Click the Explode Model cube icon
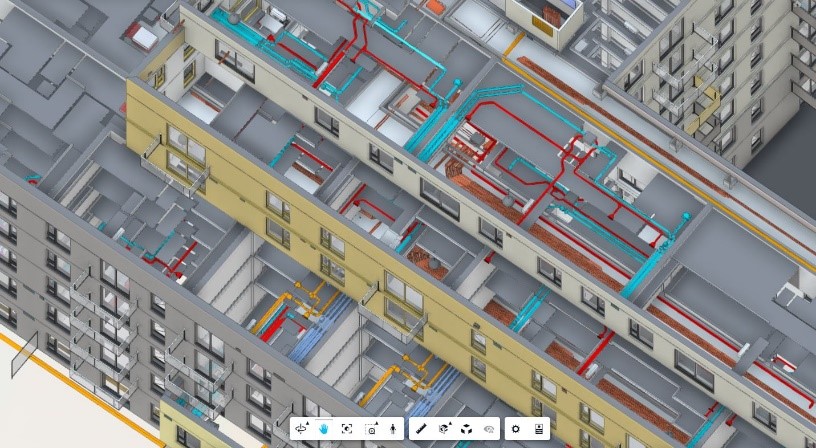Image resolution: width=816 pixels, height=448 pixels. pyautogui.click(x=466, y=428)
